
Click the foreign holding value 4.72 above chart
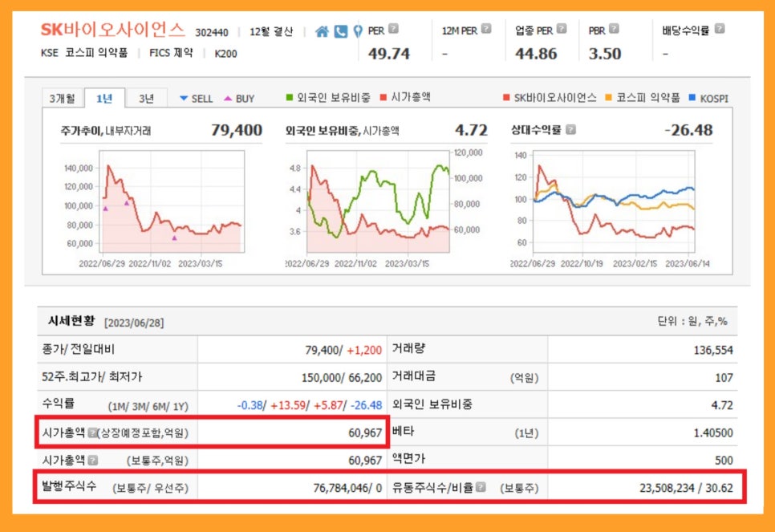click(x=471, y=130)
